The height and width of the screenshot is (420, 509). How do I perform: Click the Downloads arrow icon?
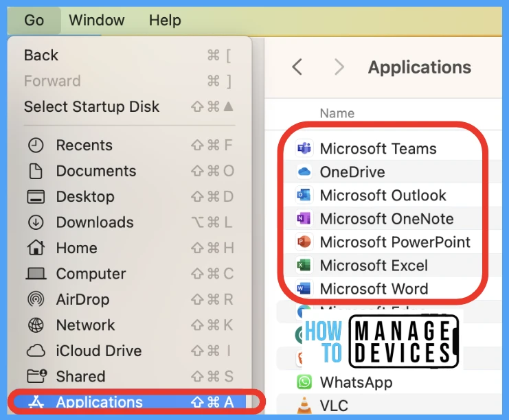coord(36,222)
